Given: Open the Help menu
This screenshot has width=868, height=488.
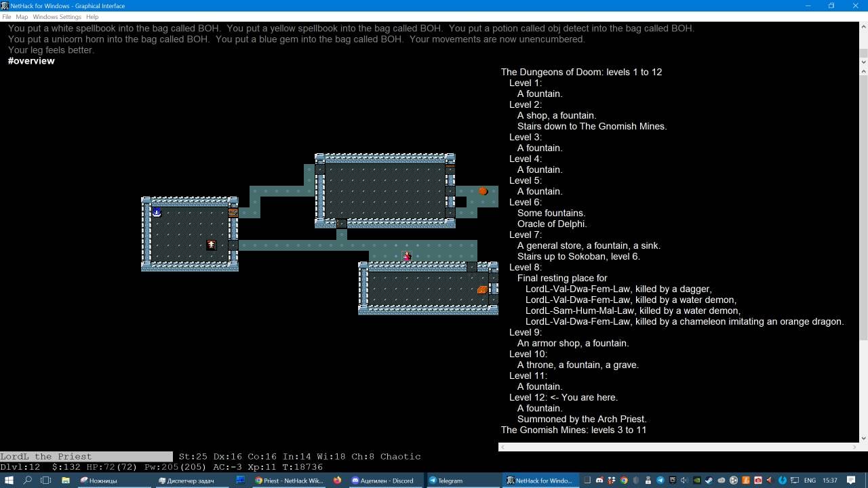Looking at the screenshot, I should click(x=92, y=17).
